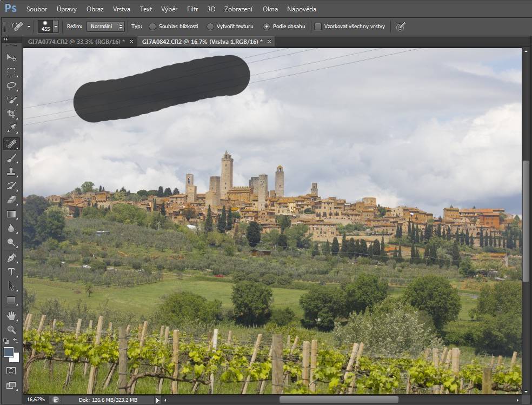Switch to the GI7A0774.CR2 document tab
Screen dimensions: 532x405
[76, 41]
